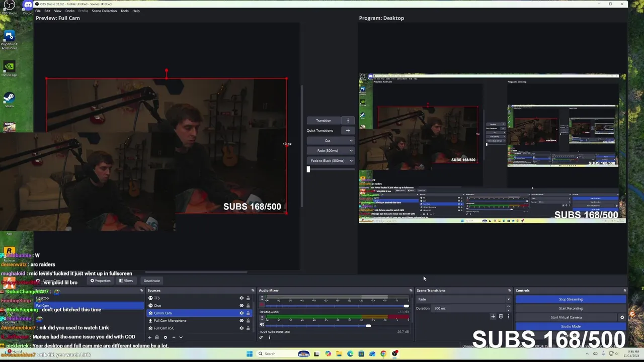Pop out the Sources dock
644x362 pixels.
pyautogui.click(x=253, y=290)
